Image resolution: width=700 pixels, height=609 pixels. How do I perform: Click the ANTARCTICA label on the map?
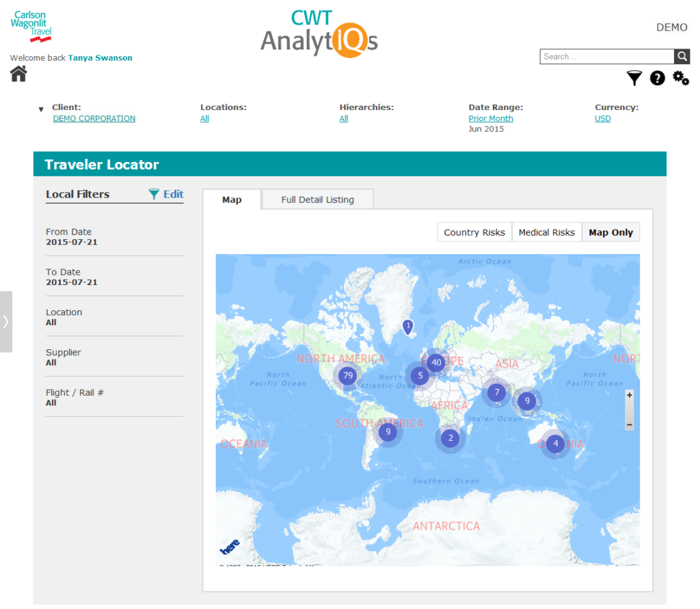(446, 526)
